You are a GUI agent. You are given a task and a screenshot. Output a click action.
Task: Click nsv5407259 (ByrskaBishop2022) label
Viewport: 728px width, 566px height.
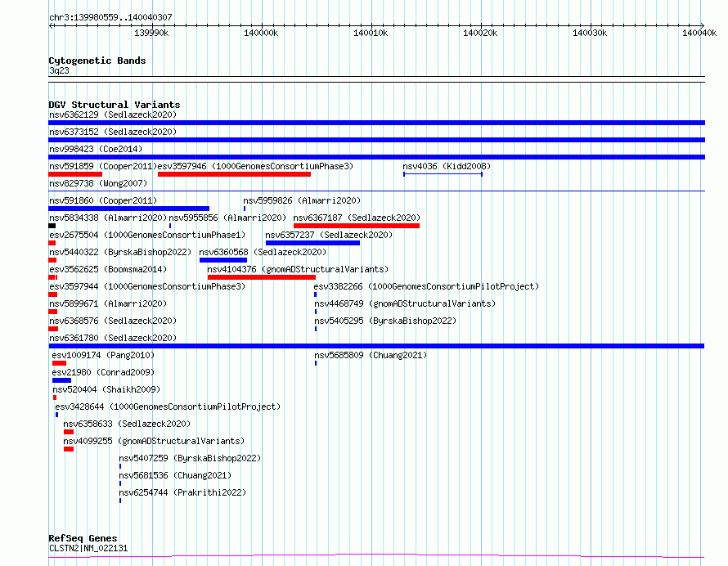click(190, 458)
